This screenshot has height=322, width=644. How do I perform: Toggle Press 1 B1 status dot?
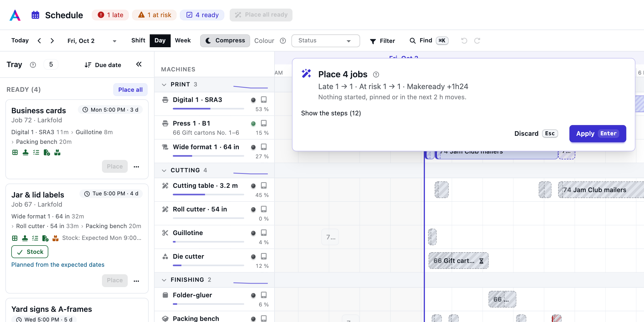coord(253,123)
